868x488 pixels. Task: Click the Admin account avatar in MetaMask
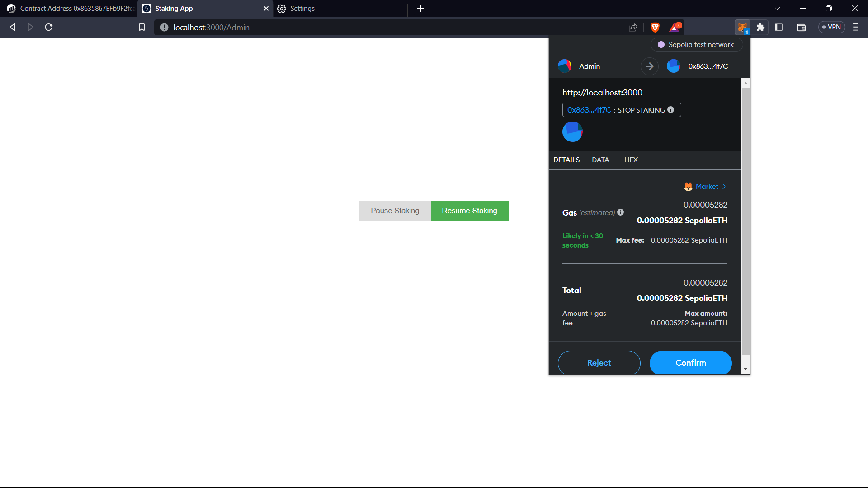tap(564, 66)
